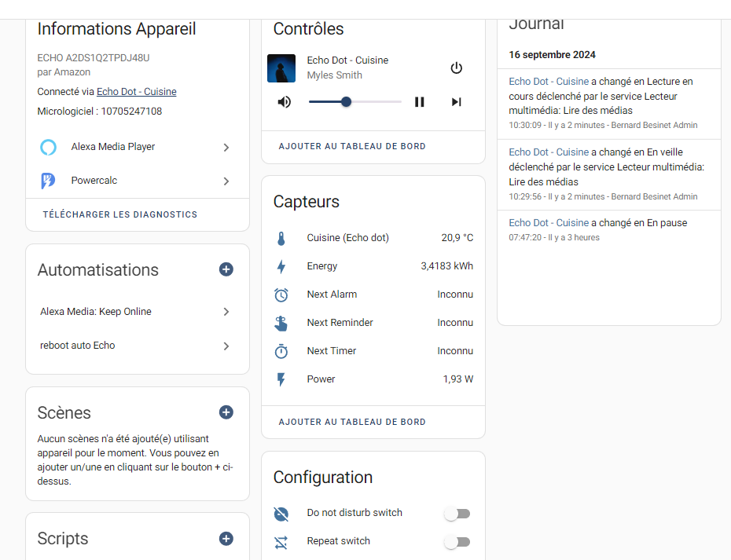Screen dimensions: 731x560
Task: Open Alexa Media: Keep Online automation chevron
Action: tap(226, 312)
